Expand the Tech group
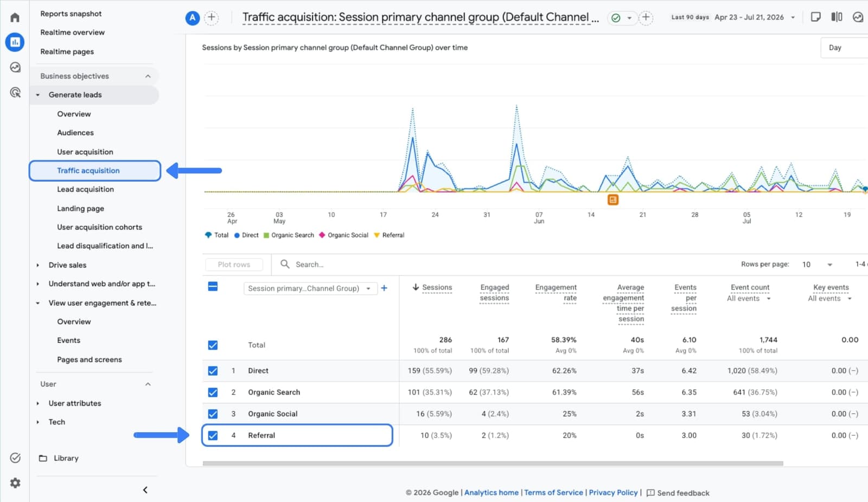The height and width of the screenshot is (502, 868). [x=38, y=422]
